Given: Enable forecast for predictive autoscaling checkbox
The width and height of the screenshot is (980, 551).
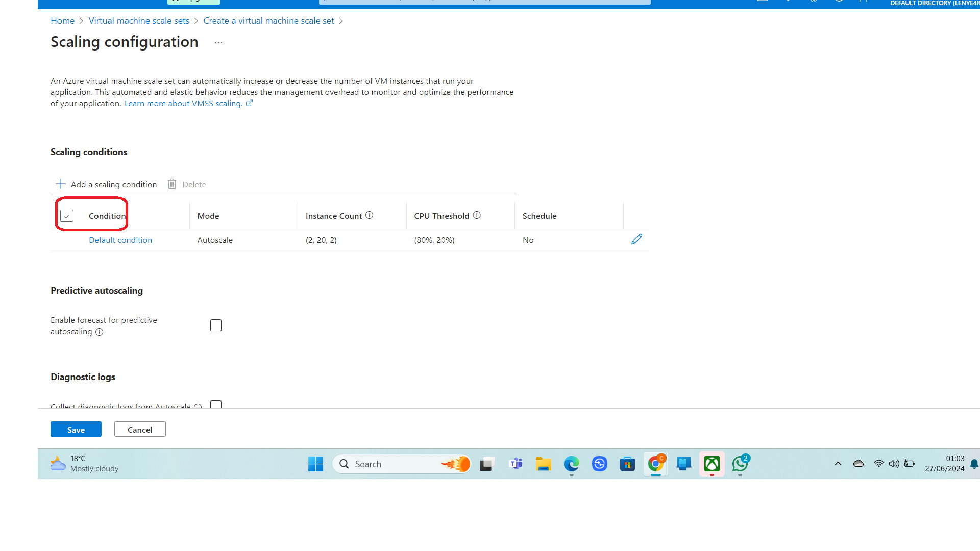Looking at the screenshot, I should (x=216, y=325).
